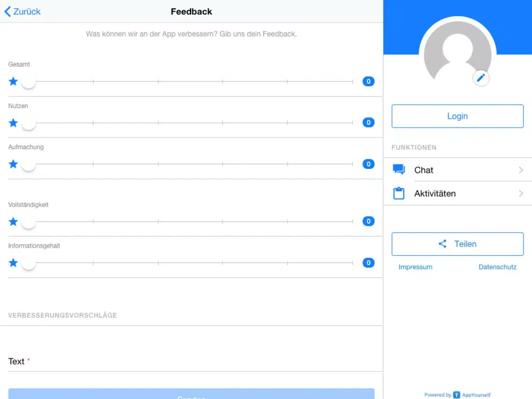Click the Feedback page title
Screen dimensions: 532x399
pos(192,12)
